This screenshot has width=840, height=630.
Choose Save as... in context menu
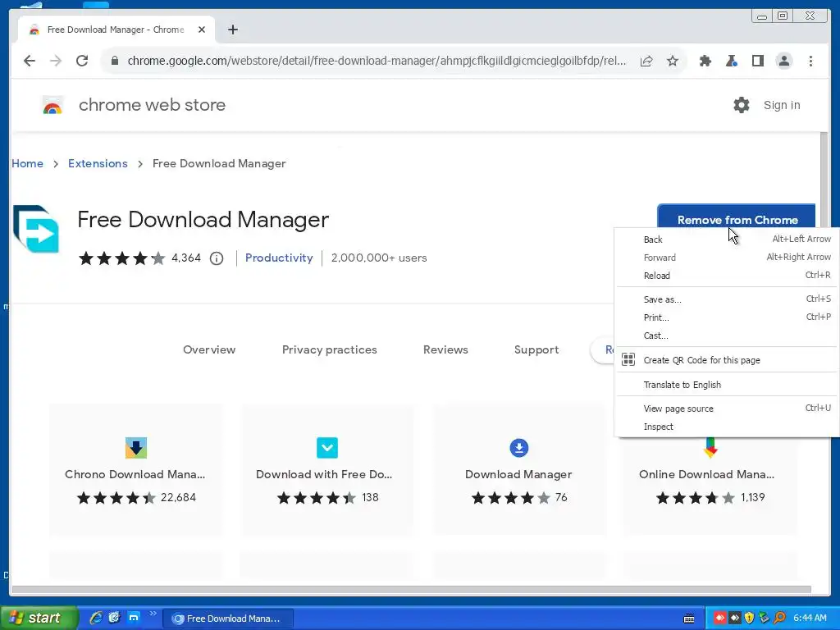point(727,299)
